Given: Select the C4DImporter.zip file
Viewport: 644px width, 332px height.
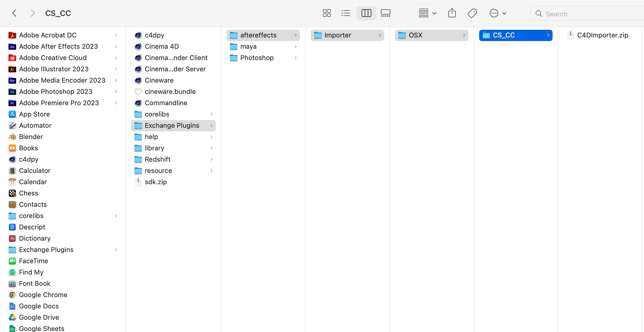Looking at the screenshot, I should click(x=602, y=35).
